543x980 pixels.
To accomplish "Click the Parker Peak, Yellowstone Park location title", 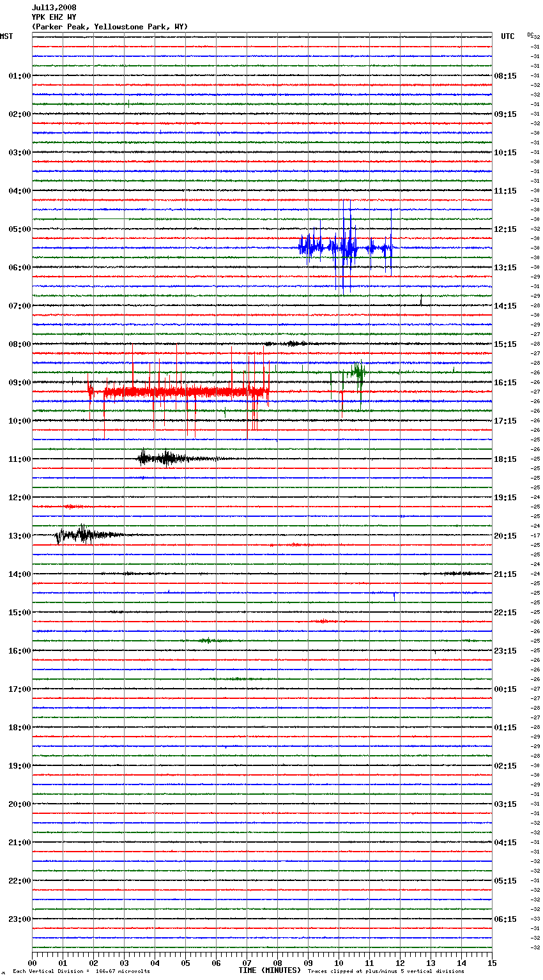I will point(110,27).
